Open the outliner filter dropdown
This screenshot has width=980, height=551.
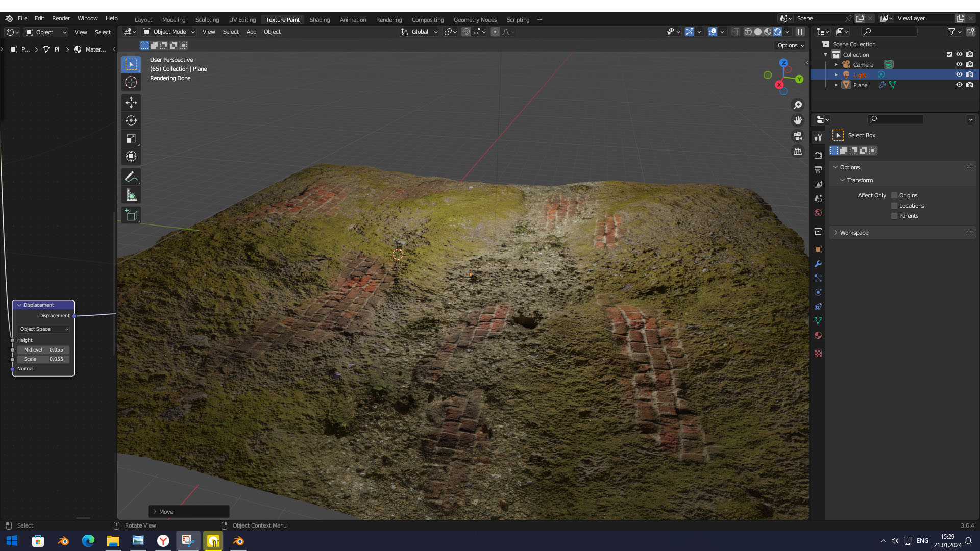pyautogui.click(x=954, y=32)
